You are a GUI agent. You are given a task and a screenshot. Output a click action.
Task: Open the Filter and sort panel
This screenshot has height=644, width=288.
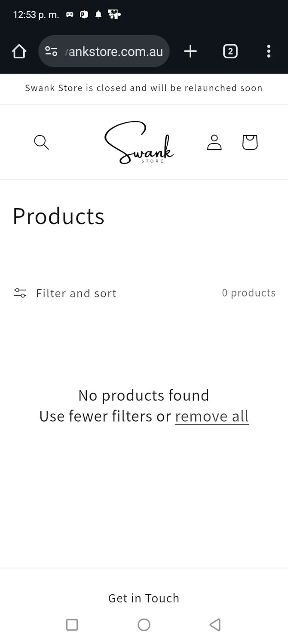click(76, 293)
